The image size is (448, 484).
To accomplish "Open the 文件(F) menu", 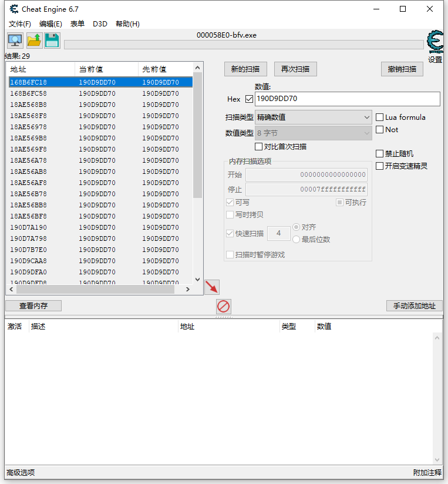I will (20, 23).
